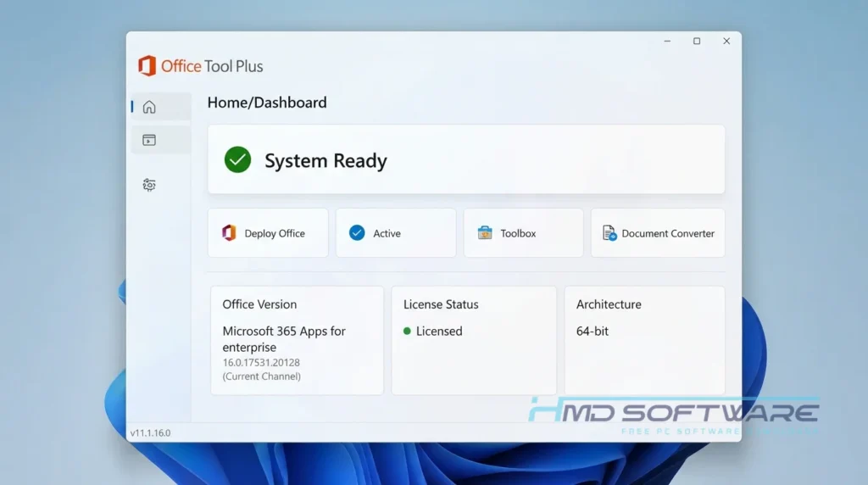Open the settings gear sidebar icon
The height and width of the screenshot is (485, 868).
149,184
